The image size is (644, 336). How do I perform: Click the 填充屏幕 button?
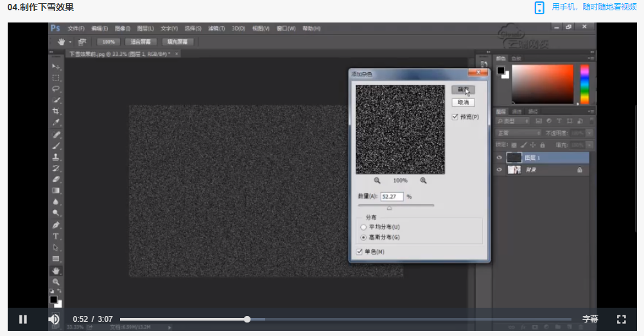177,42
